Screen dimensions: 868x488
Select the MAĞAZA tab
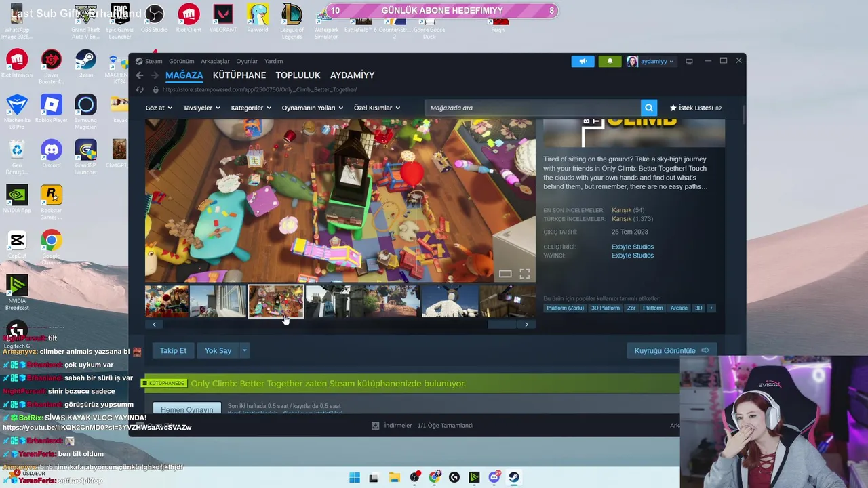[x=184, y=75]
